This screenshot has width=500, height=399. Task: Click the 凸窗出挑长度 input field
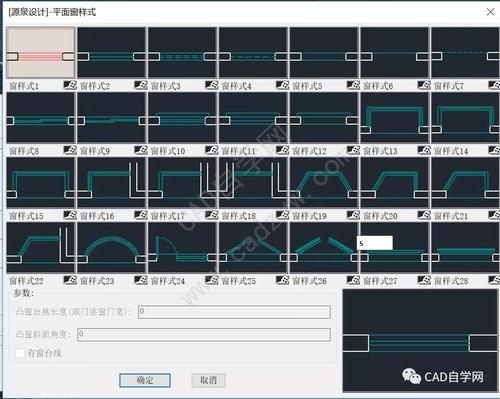point(234,312)
